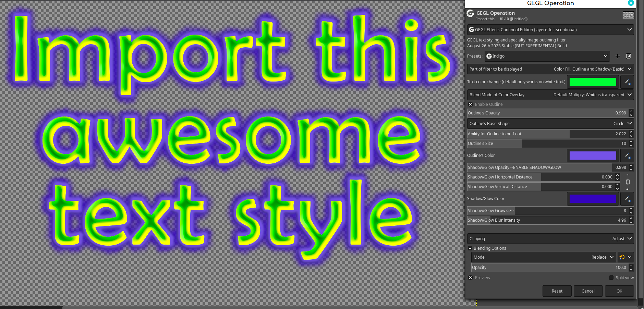Adjust Shadow/Glow Grow size slider

pyautogui.click(x=548, y=211)
